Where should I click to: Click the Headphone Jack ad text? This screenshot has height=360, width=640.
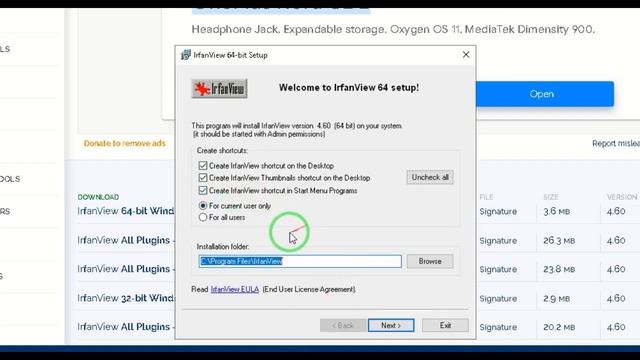(393, 29)
